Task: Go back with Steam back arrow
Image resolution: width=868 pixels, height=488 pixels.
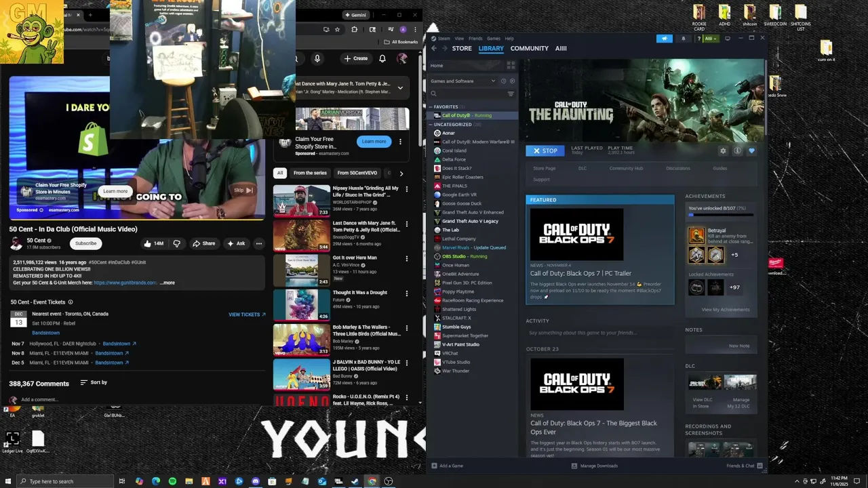Action: click(434, 48)
